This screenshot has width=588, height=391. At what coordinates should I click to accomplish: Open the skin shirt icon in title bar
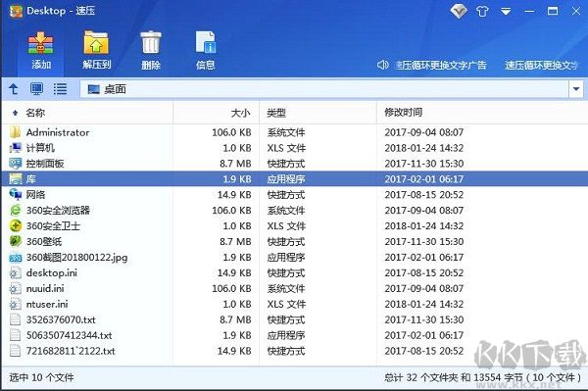point(482,11)
